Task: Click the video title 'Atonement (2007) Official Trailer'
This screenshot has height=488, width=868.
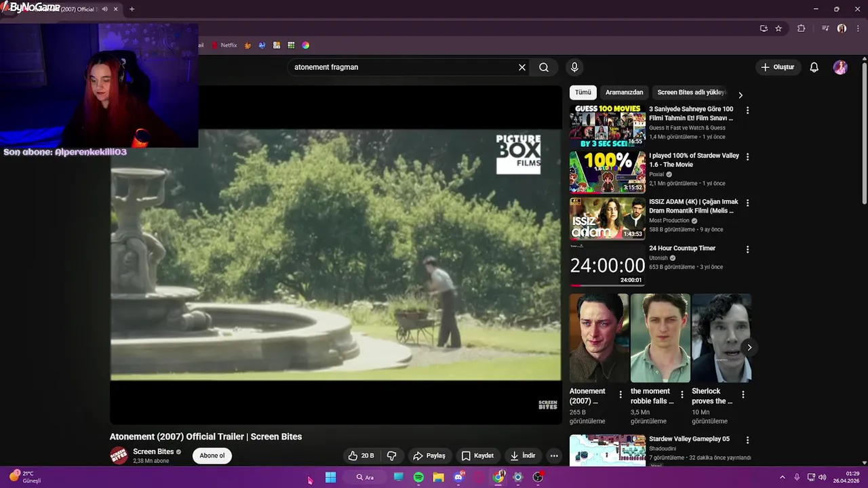Action: [205, 436]
